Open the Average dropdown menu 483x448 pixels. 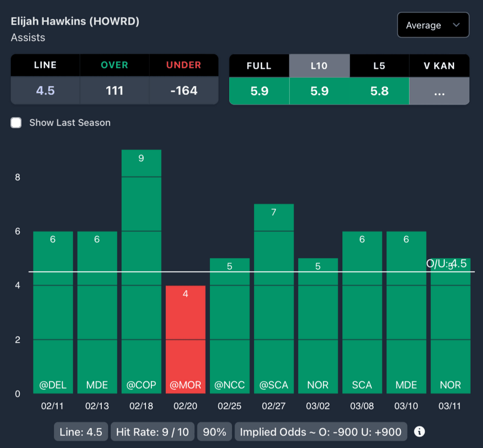click(433, 25)
